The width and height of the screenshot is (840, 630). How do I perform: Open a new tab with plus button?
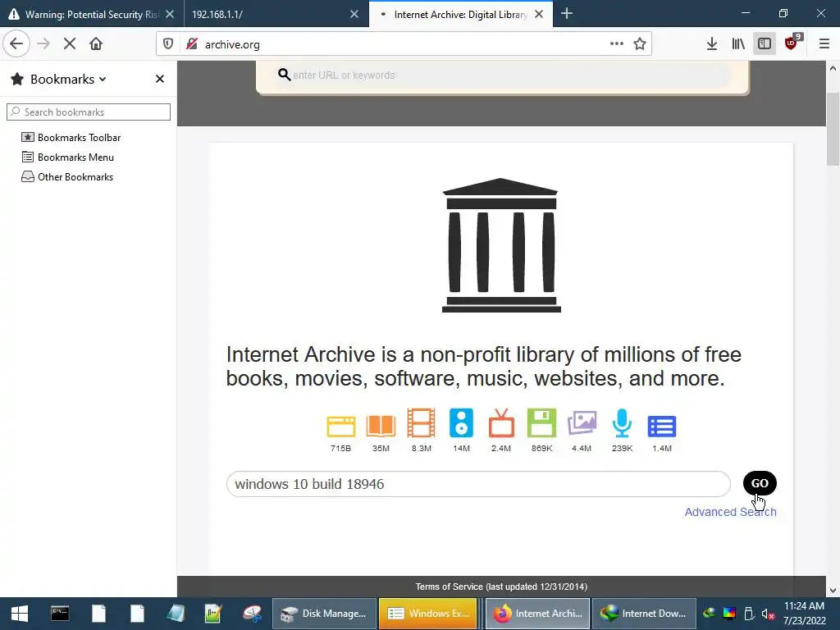pyautogui.click(x=567, y=14)
